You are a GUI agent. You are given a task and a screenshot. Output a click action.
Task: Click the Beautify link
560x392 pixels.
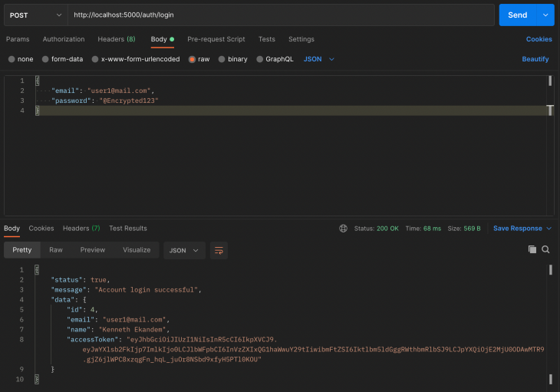click(x=535, y=59)
